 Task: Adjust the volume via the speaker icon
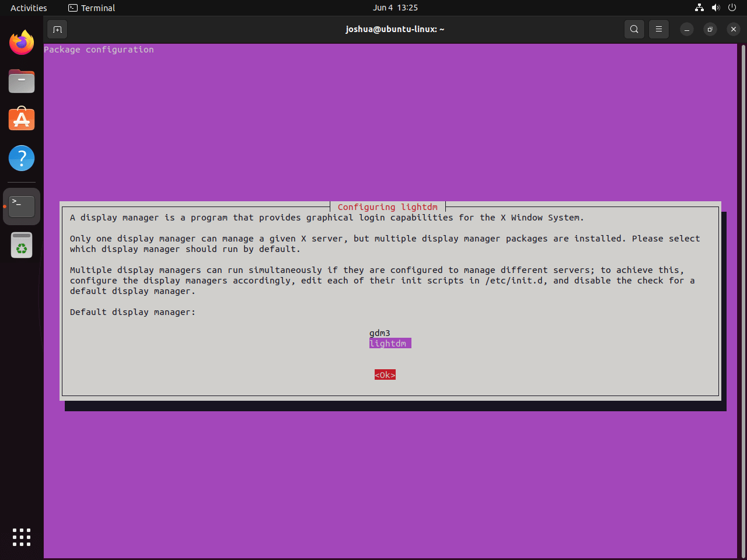[716, 8]
